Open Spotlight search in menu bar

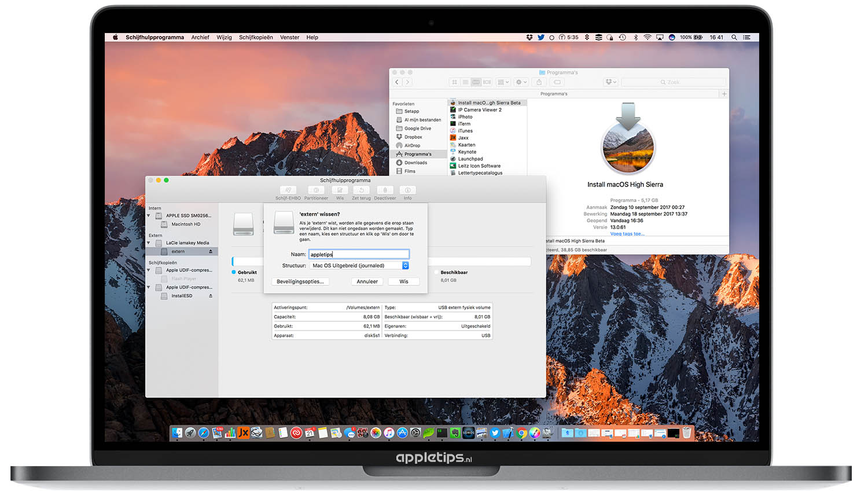tap(734, 37)
